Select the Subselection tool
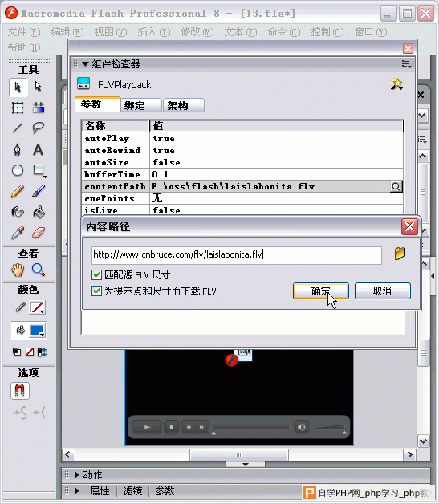Image resolution: width=439 pixels, height=504 pixels. coord(39,87)
